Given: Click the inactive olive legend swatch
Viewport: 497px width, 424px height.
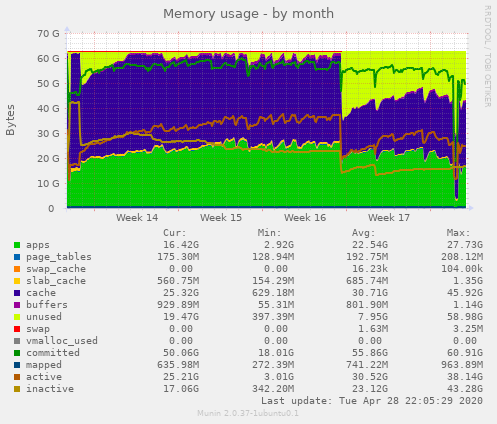Looking at the screenshot, I should pyautogui.click(x=17, y=389).
